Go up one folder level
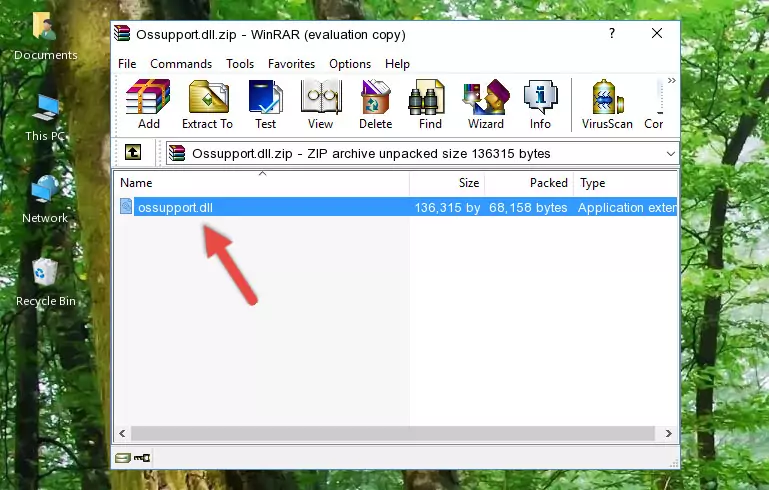 point(133,153)
